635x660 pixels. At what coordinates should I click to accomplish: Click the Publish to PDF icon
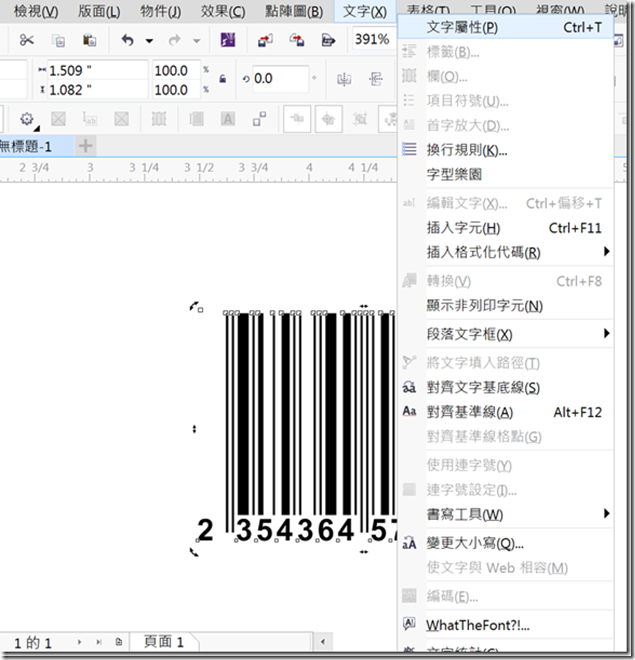(328, 40)
